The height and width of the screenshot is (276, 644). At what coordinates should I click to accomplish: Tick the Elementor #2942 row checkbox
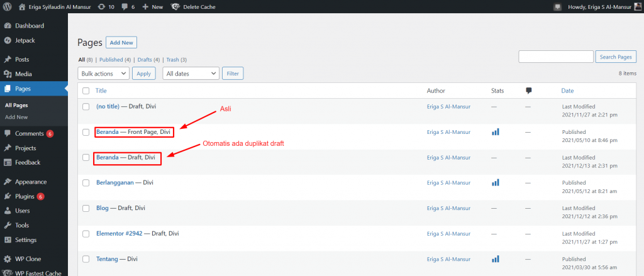pos(86,233)
